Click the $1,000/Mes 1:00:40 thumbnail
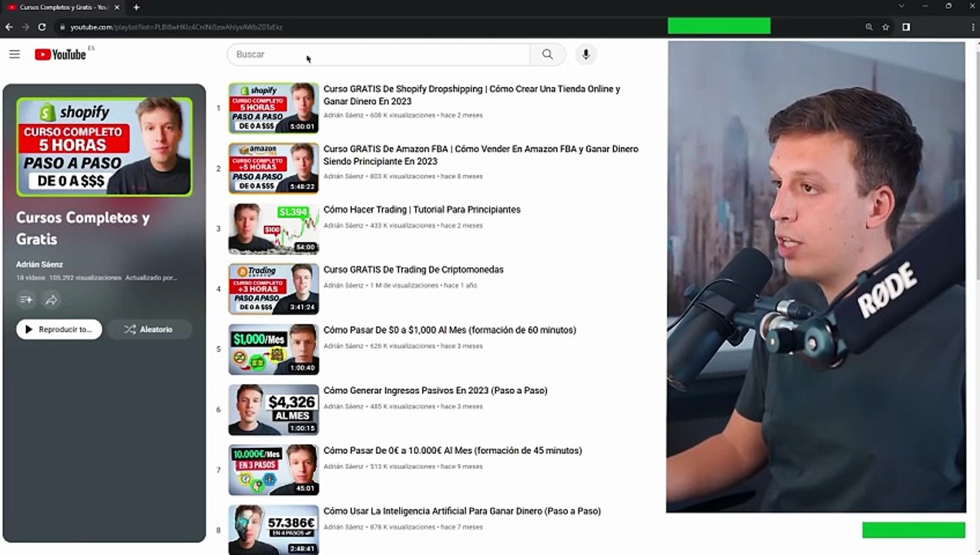 [x=274, y=349]
